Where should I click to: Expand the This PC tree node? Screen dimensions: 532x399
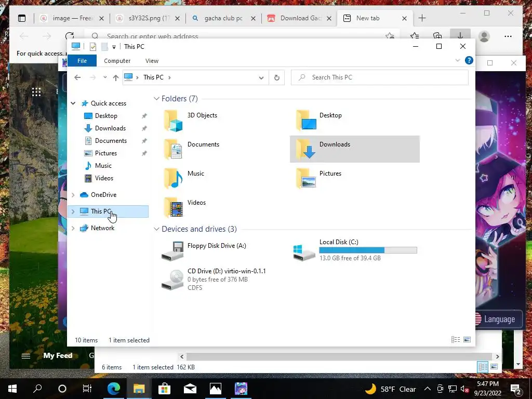point(73,211)
